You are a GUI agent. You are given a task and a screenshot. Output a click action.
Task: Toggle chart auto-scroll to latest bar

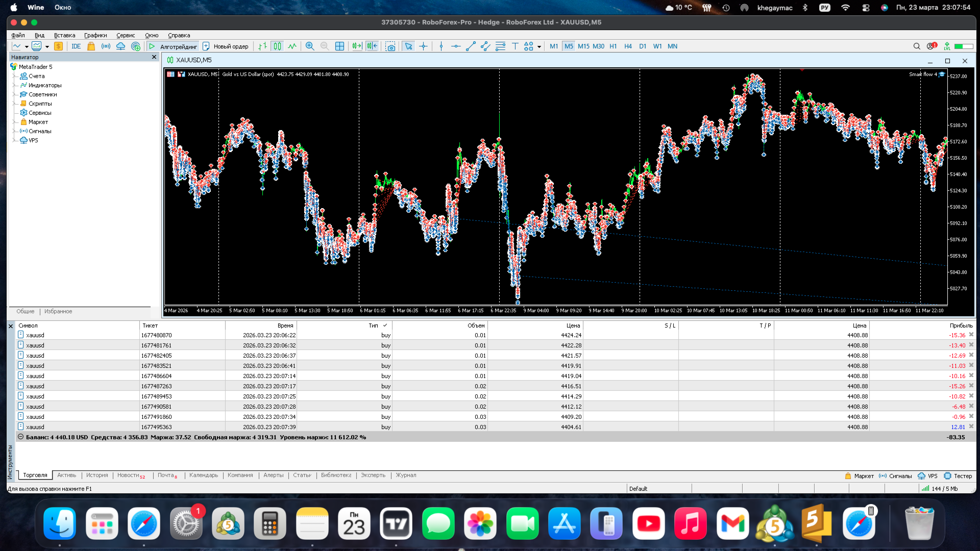point(357,46)
